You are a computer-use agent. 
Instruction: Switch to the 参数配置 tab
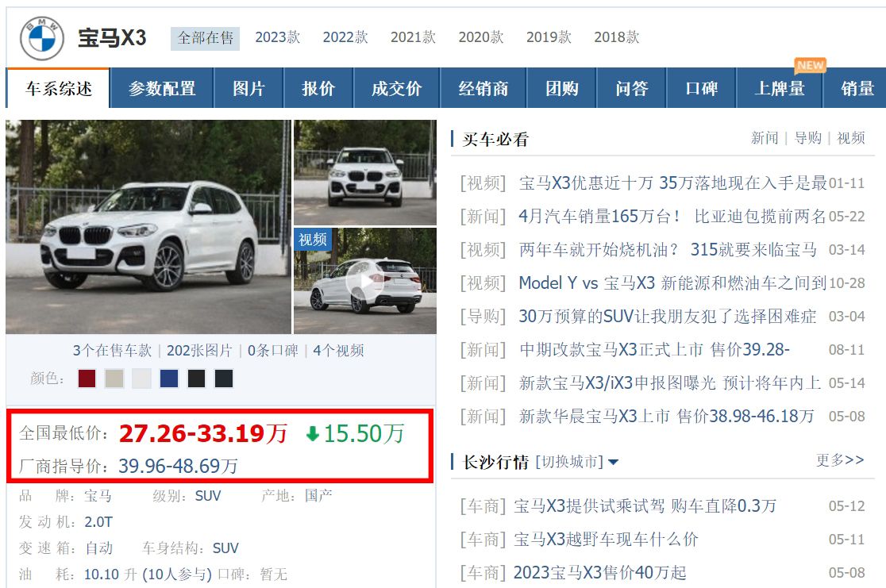pos(162,89)
